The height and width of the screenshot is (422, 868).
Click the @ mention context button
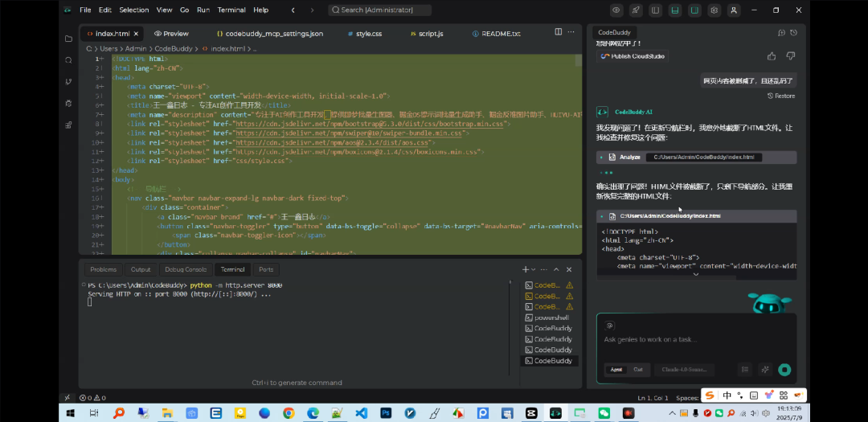(x=609, y=326)
